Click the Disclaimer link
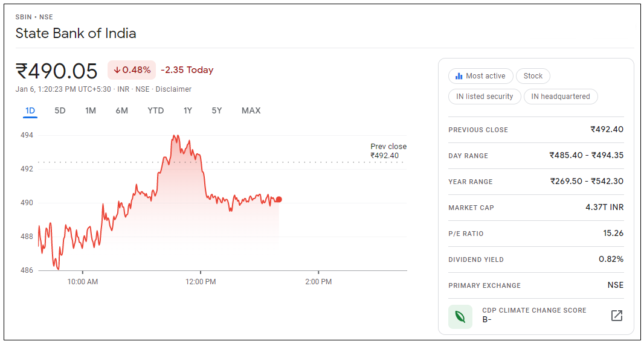 173,89
